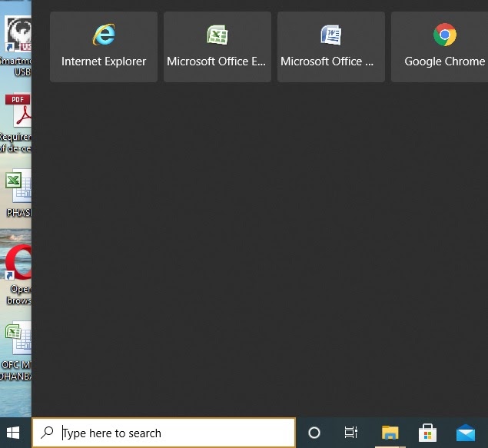Click the Windows Start button
Screen dimensions: 488x448
click(x=13, y=433)
